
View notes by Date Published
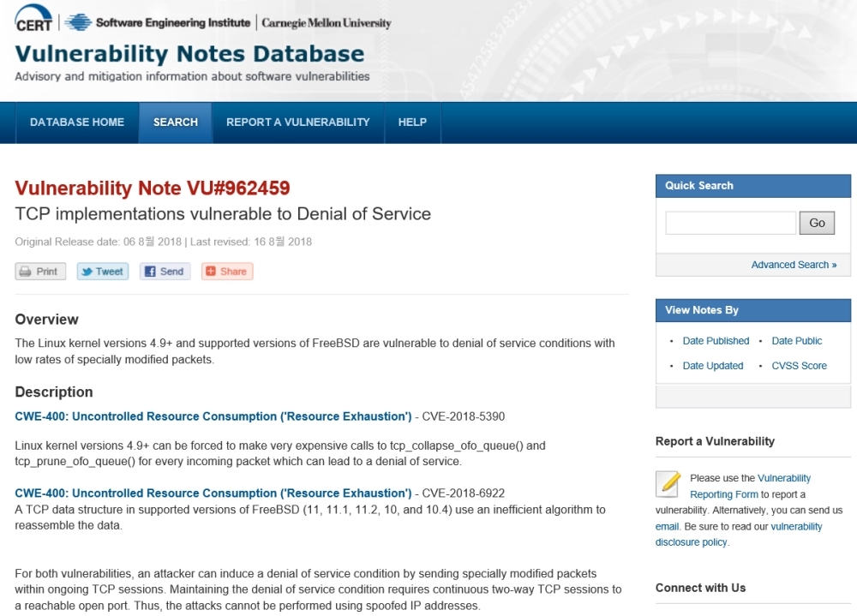point(716,341)
